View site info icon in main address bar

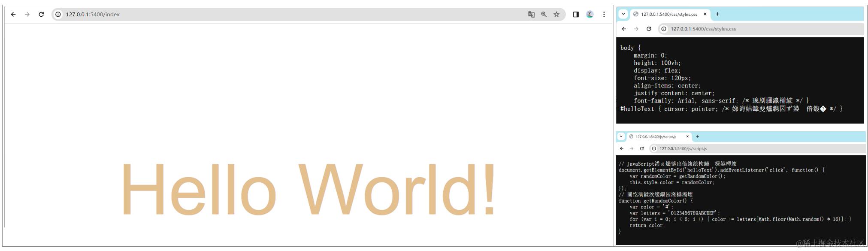pos(58,14)
